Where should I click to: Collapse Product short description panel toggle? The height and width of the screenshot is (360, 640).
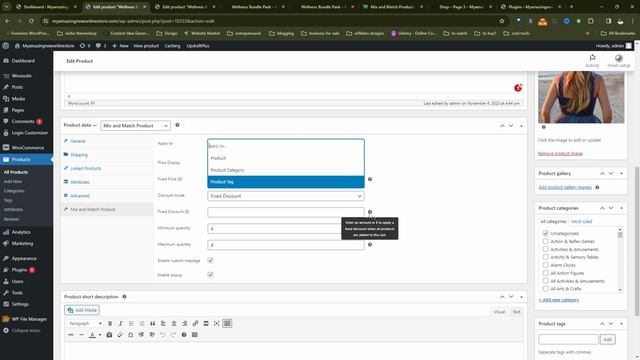(x=521, y=297)
